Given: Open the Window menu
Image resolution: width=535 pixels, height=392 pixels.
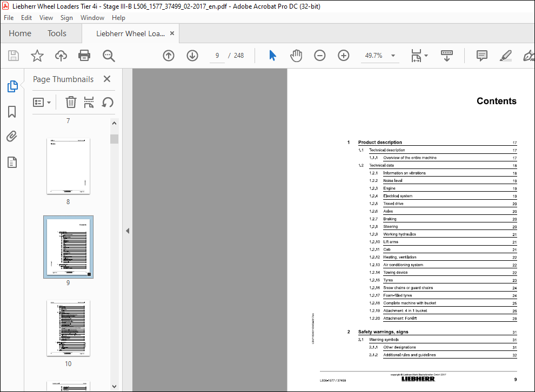Looking at the screenshot, I should (x=92, y=18).
